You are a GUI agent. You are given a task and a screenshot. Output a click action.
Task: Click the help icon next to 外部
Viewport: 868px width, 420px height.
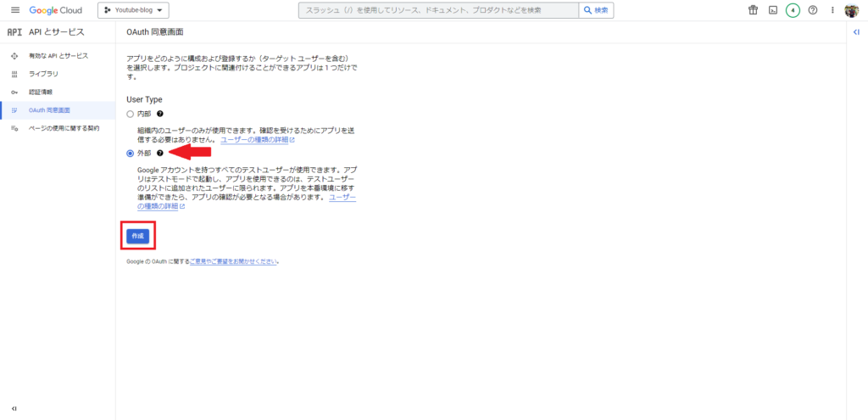tap(160, 153)
